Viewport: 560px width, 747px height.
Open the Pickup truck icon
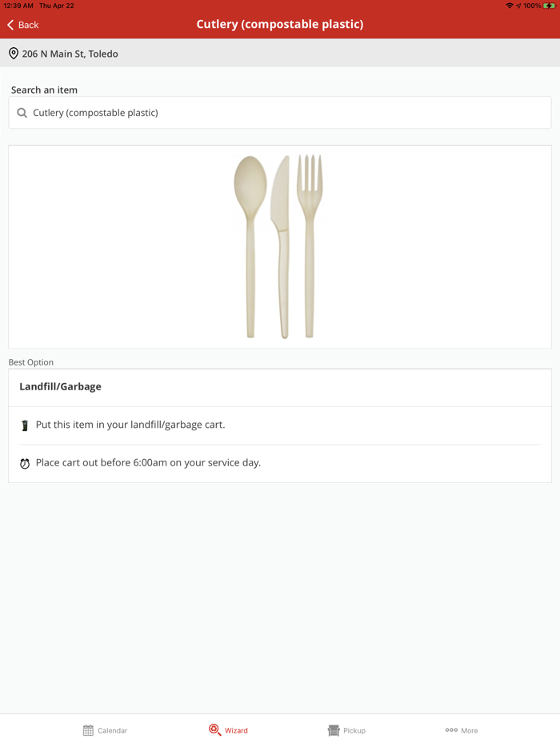coord(334,730)
